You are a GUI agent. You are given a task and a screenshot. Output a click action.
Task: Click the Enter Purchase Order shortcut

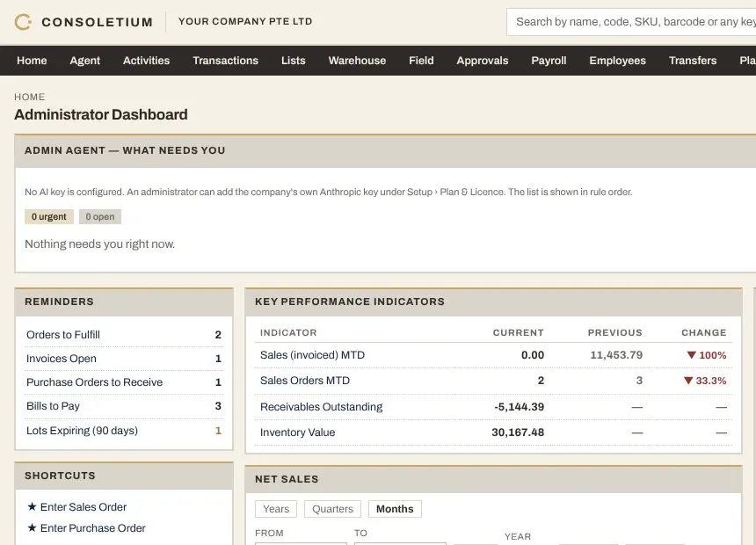point(92,528)
